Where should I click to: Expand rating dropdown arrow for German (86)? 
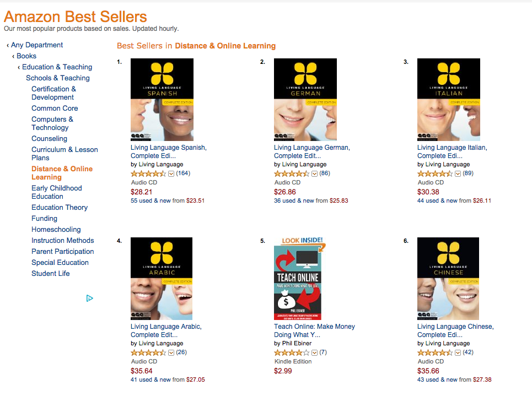[315, 174]
